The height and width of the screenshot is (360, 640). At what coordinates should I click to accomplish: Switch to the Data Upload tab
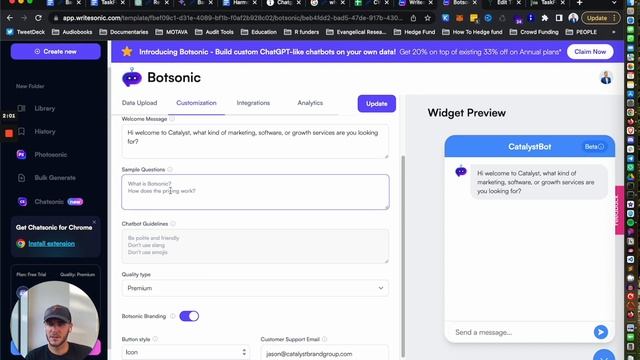[x=139, y=103]
